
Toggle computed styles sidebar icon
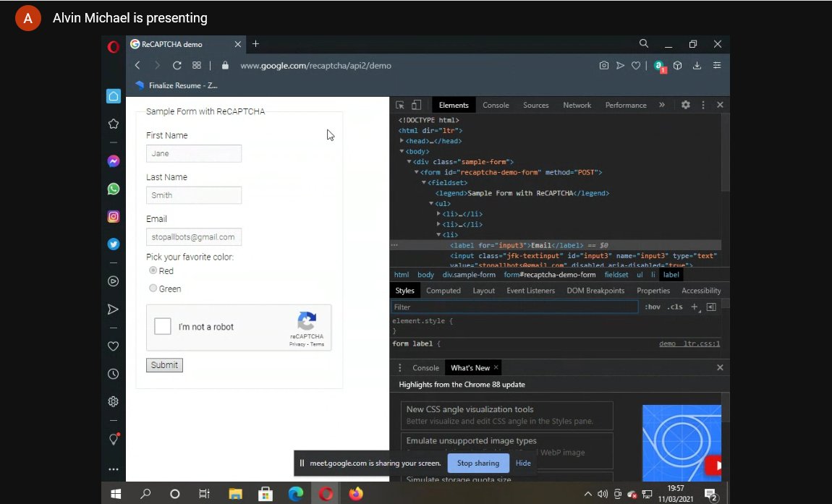712,307
